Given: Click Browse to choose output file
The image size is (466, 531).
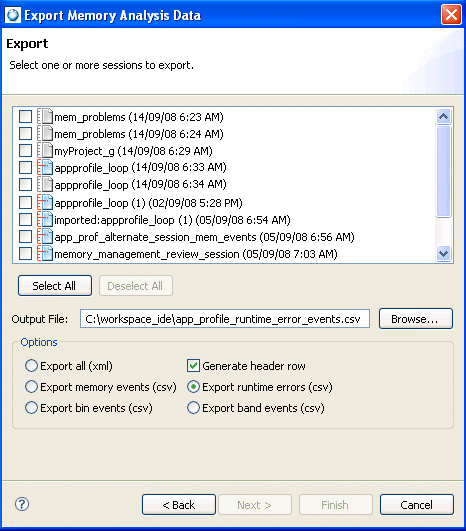Looking at the screenshot, I should point(416,319).
